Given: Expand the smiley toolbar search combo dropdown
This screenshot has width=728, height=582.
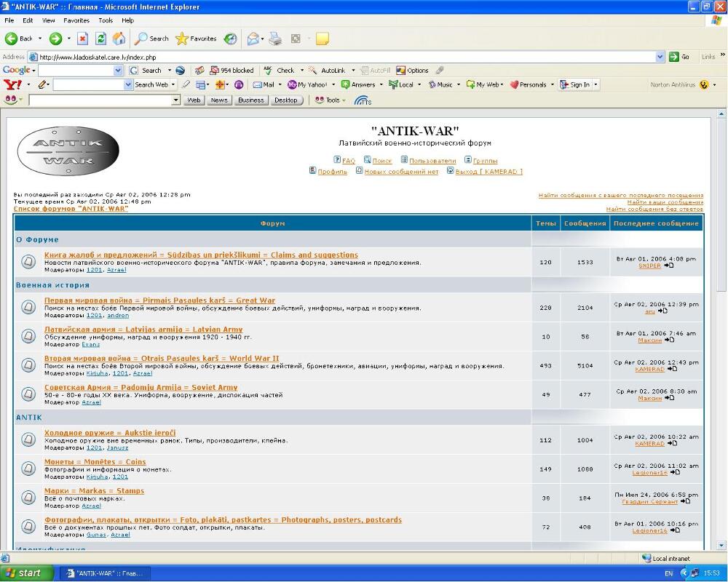Looking at the screenshot, I should (175, 100).
